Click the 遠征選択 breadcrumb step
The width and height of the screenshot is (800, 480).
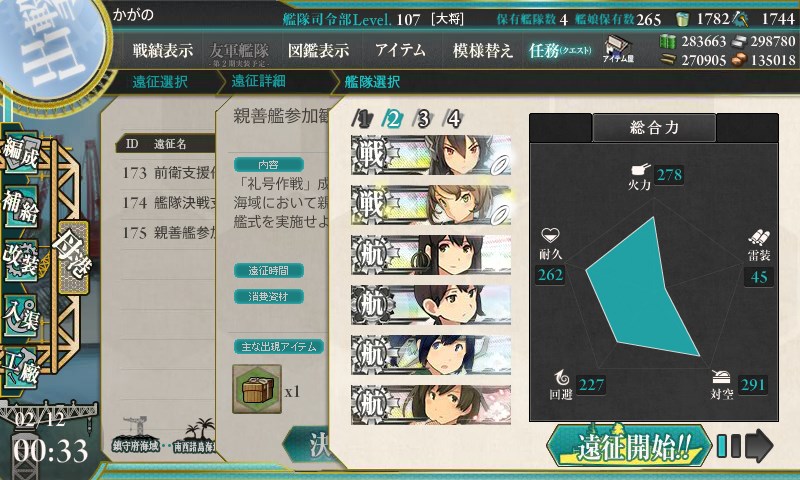point(160,82)
